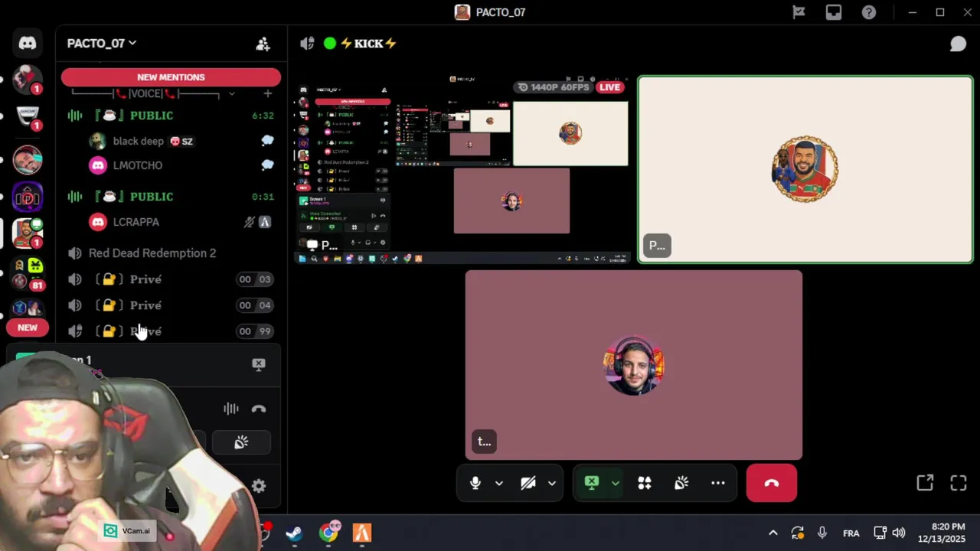The image size is (980, 551).
Task: Open Discord inbox icon in title bar
Action: tap(834, 12)
